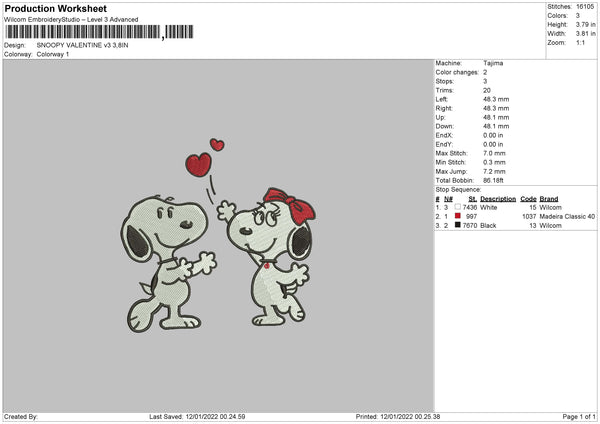Click the 'Colors:' label
600x424 pixels.
[557, 16]
